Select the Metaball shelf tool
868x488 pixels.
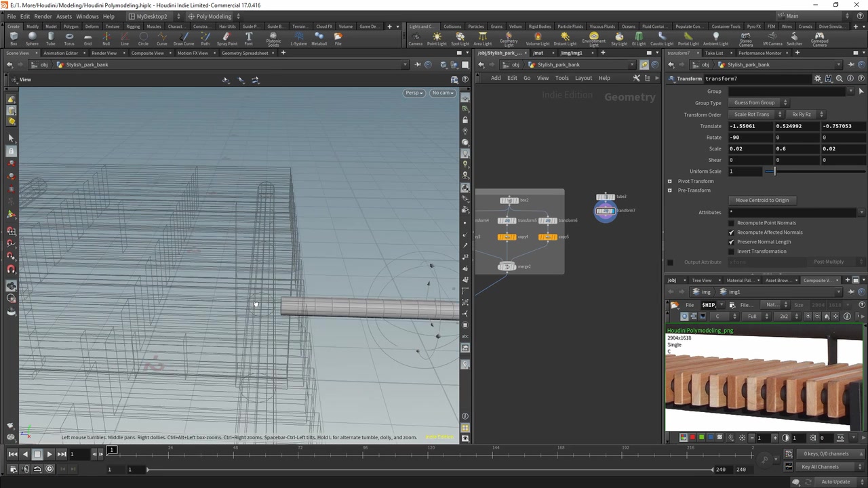[319, 39]
